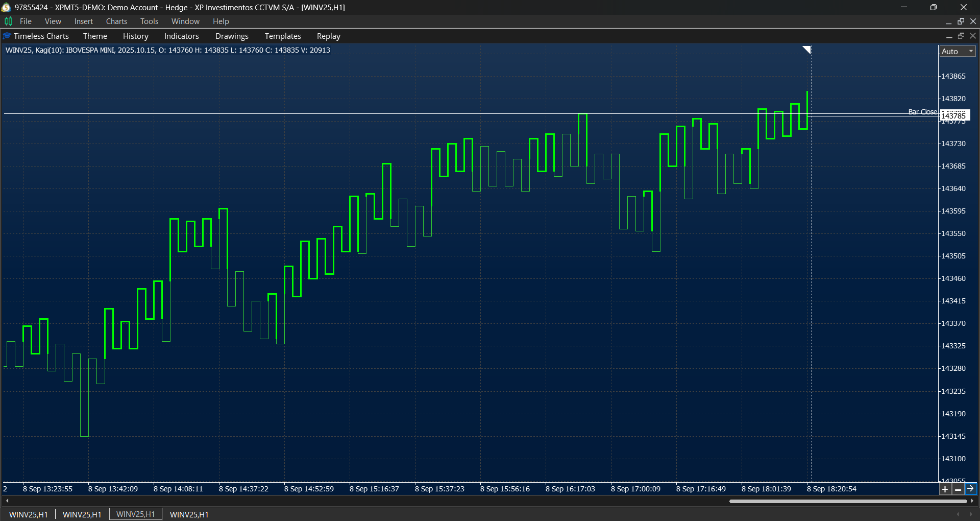Open the Auto price scale dropdown
980x521 pixels.
[x=957, y=51]
